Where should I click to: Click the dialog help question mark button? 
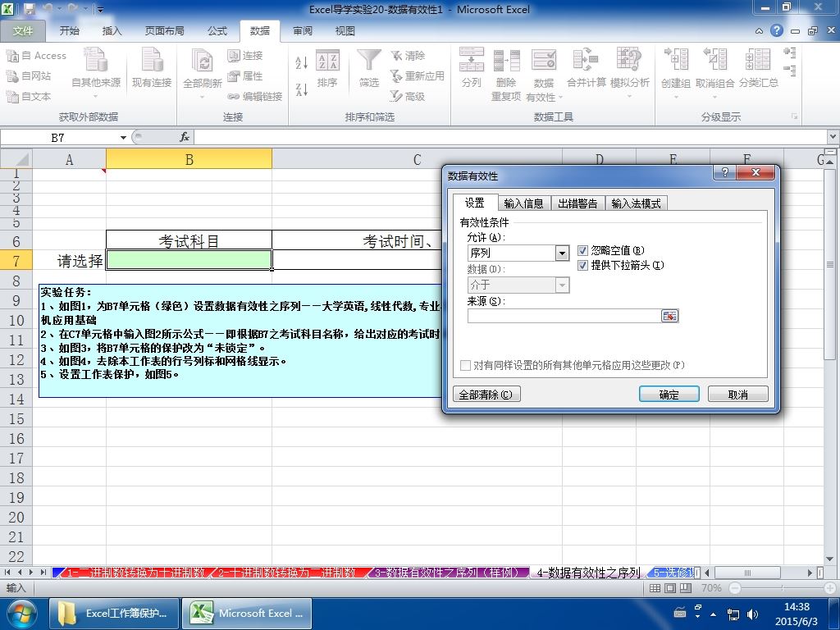click(x=725, y=172)
